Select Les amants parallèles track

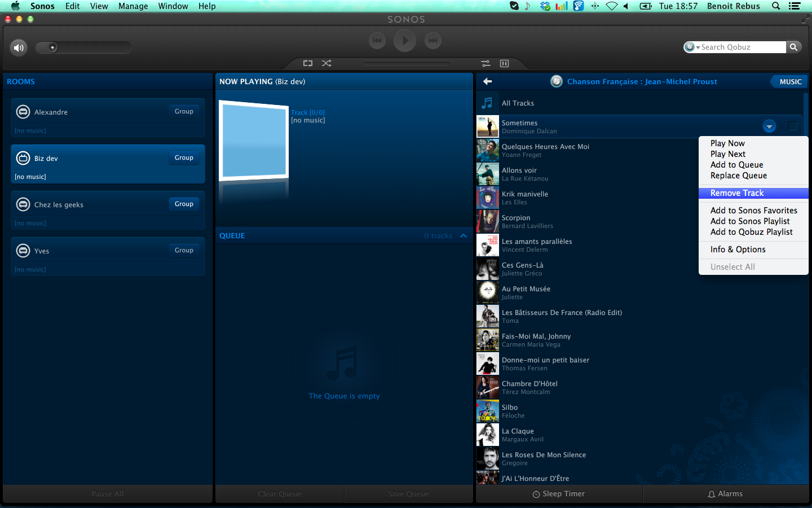640,245
